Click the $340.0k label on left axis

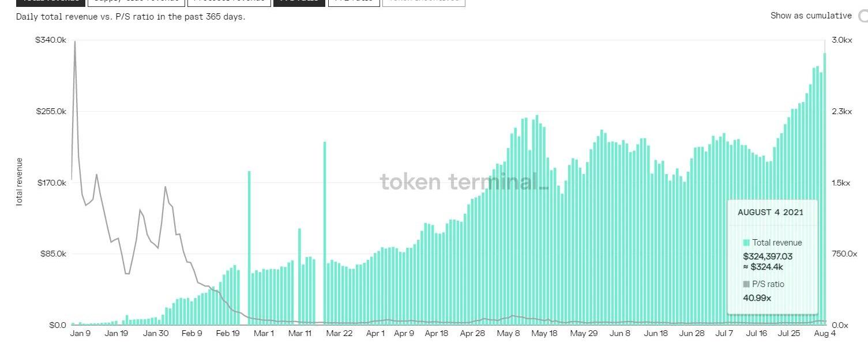[x=51, y=40]
